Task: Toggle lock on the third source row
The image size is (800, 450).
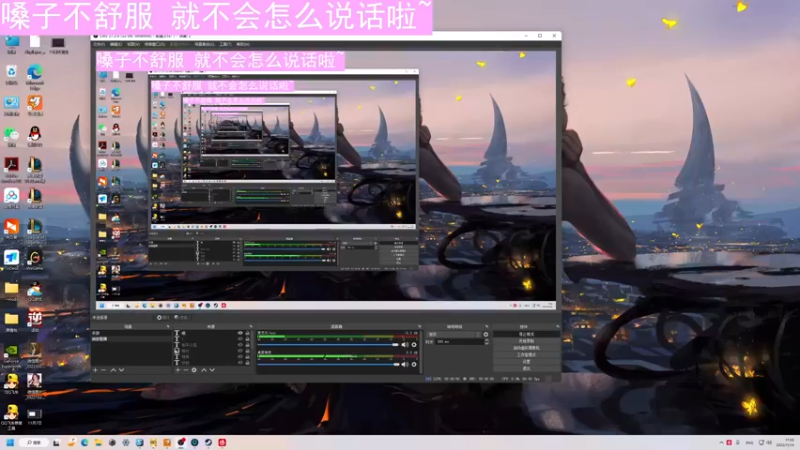Action: pos(248,345)
